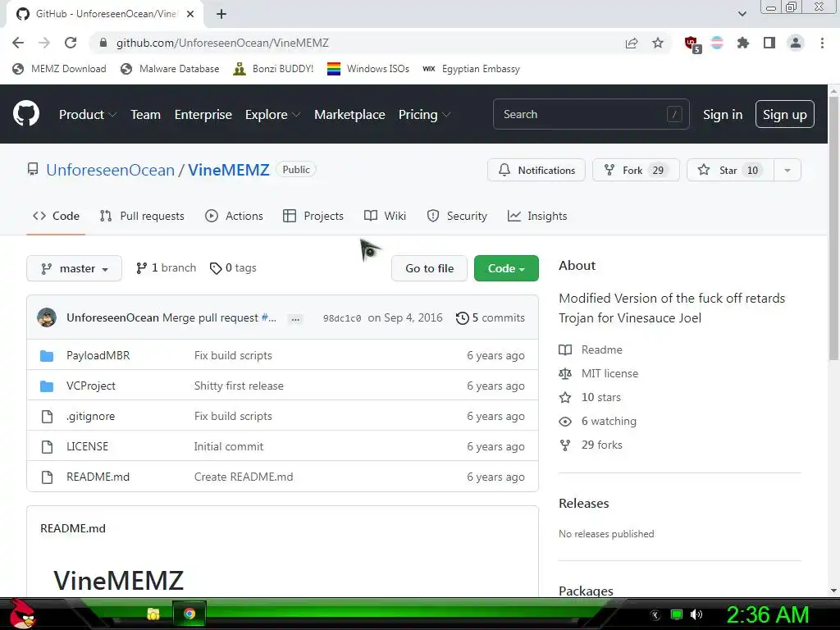Click the Notifications bell button

click(536, 170)
